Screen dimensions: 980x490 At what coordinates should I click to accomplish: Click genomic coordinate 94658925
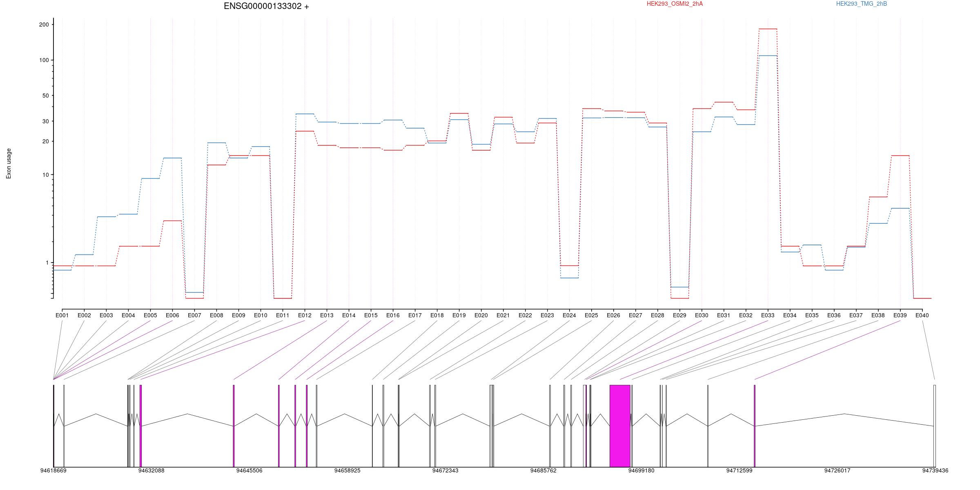[347, 471]
